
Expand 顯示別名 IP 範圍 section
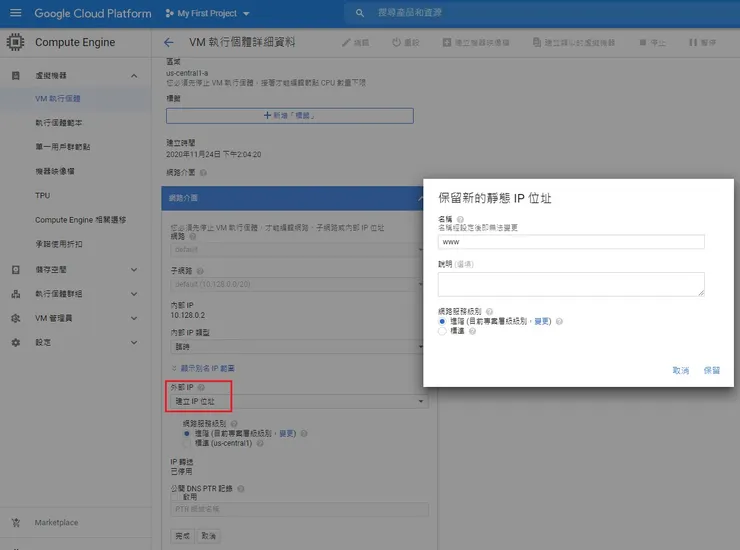coord(203,368)
